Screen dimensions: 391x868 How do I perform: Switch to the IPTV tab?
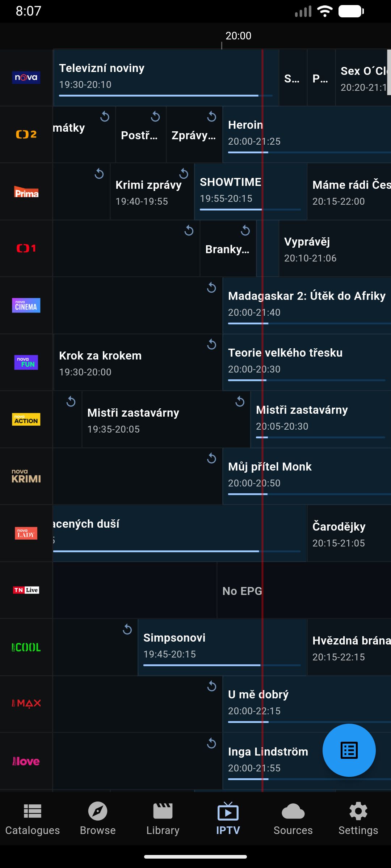coord(228,818)
